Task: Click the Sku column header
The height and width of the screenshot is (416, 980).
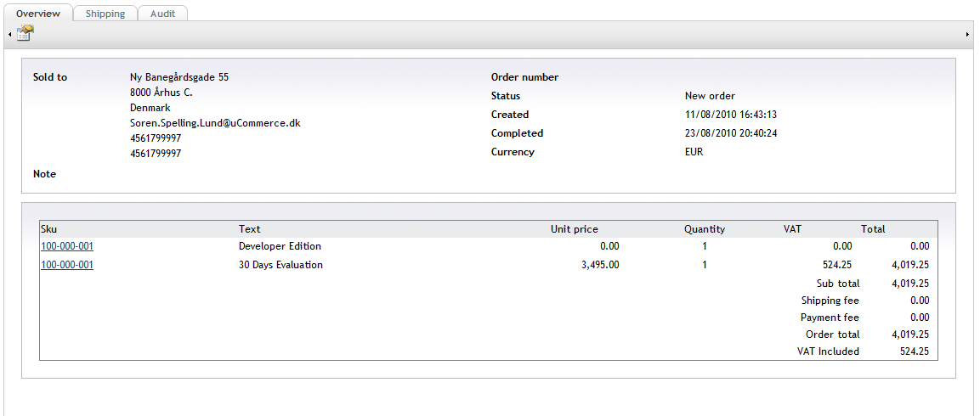Action: point(48,229)
